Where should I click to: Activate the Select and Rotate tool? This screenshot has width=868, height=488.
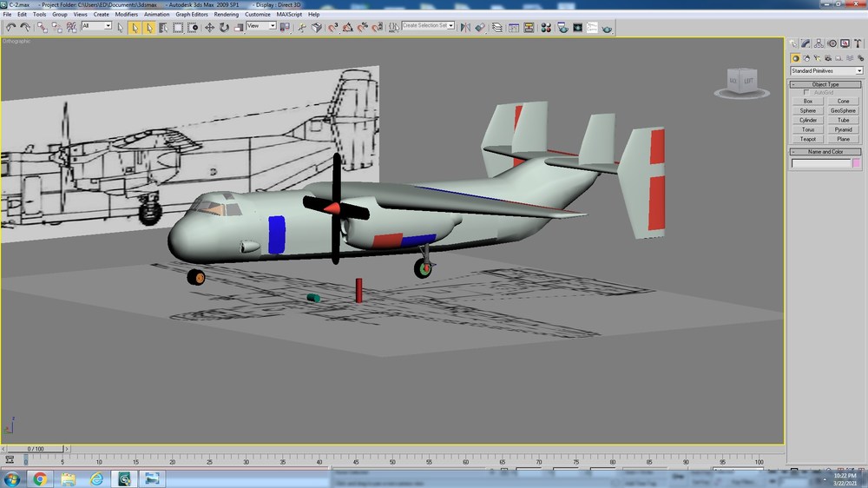tap(224, 28)
